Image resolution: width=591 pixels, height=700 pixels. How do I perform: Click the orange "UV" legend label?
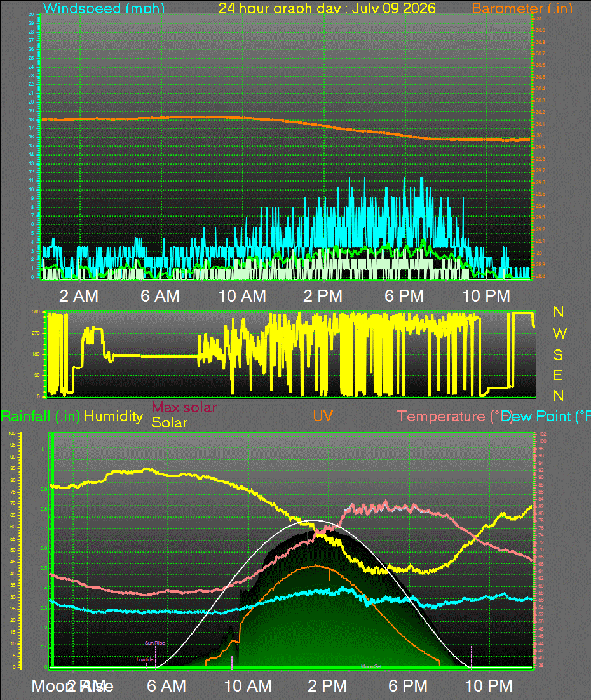tap(323, 417)
